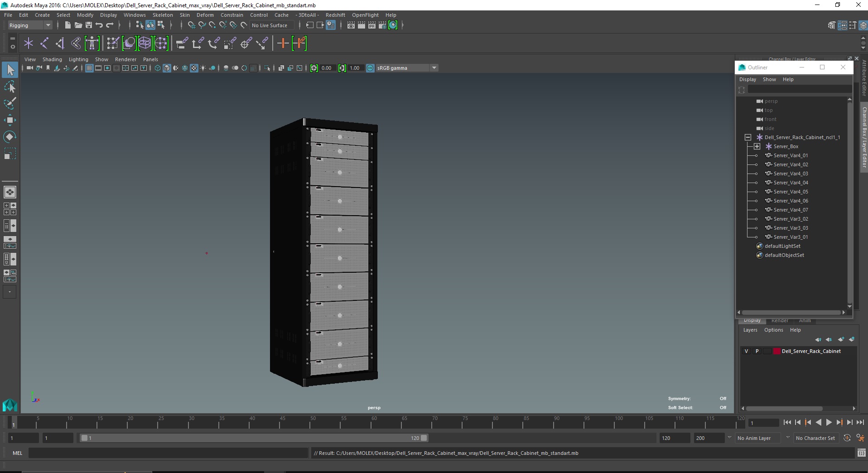Select defaultLightSet in the Outliner
This screenshot has width=868, height=473.
tap(782, 246)
